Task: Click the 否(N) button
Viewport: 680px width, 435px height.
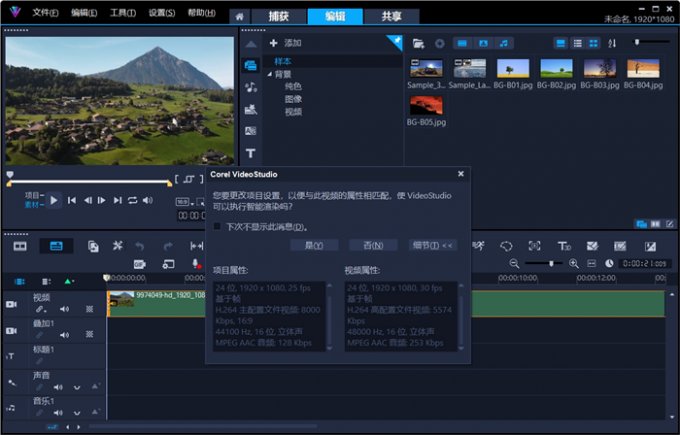Action: pyautogui.click(x=373, y=245)
